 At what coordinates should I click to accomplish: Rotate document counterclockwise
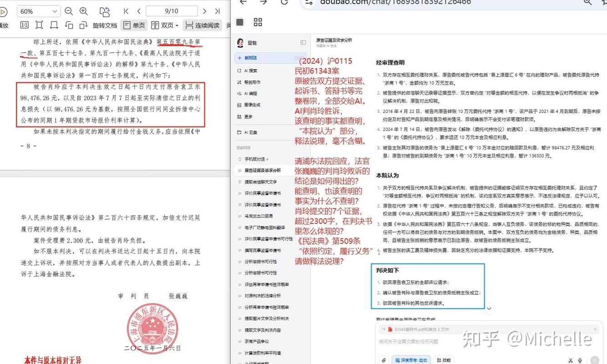(69, 25)
